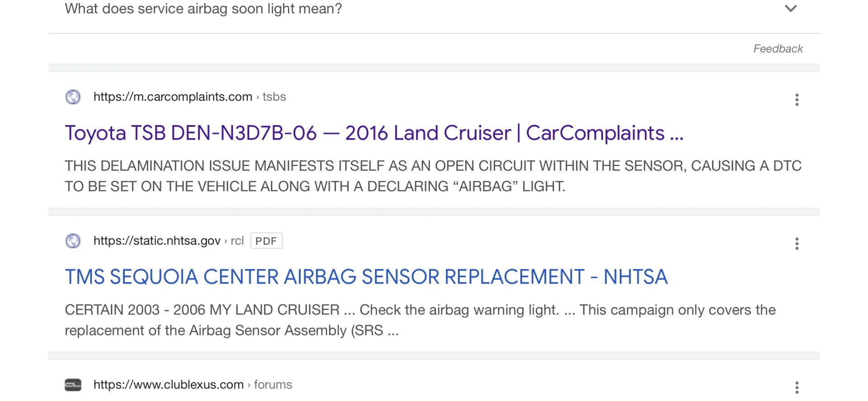The height and width of the screenshot is (401, 868).
Task: Click the PDF badge on the NHTSA result
Action: 266,241
